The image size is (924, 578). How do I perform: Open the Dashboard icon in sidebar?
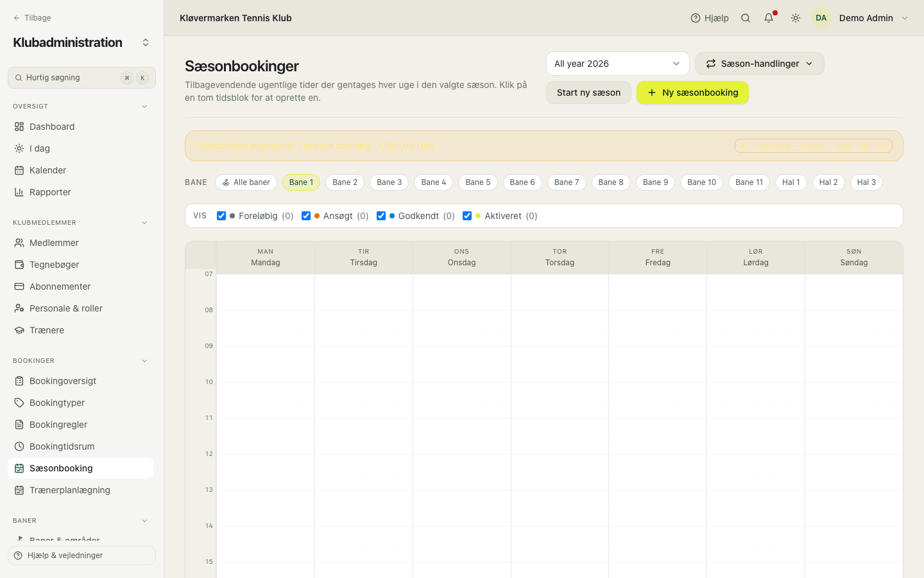[x=19, y=127]
